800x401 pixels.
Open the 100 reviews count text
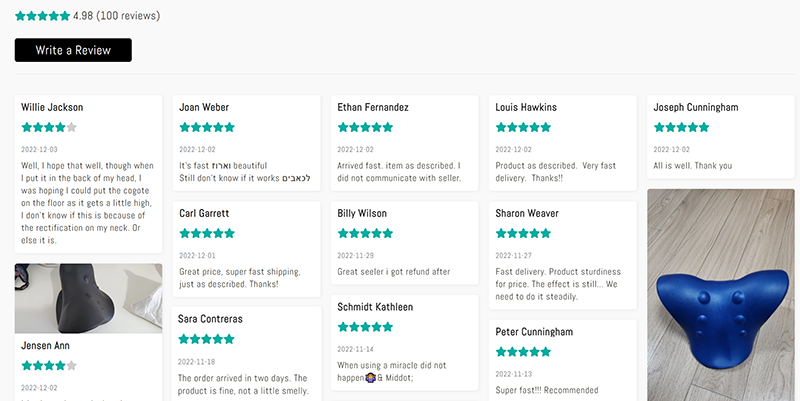click(x=128, y=16)
